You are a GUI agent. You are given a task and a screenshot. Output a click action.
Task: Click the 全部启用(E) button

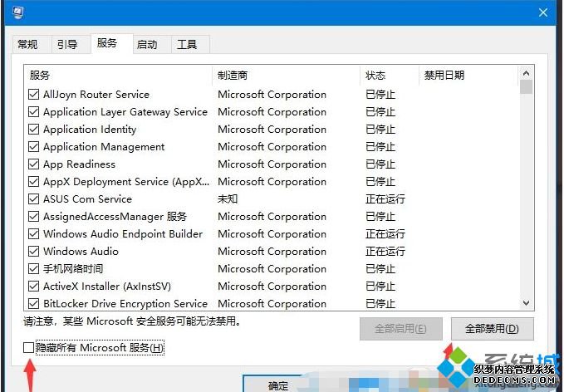pos(400,329)
